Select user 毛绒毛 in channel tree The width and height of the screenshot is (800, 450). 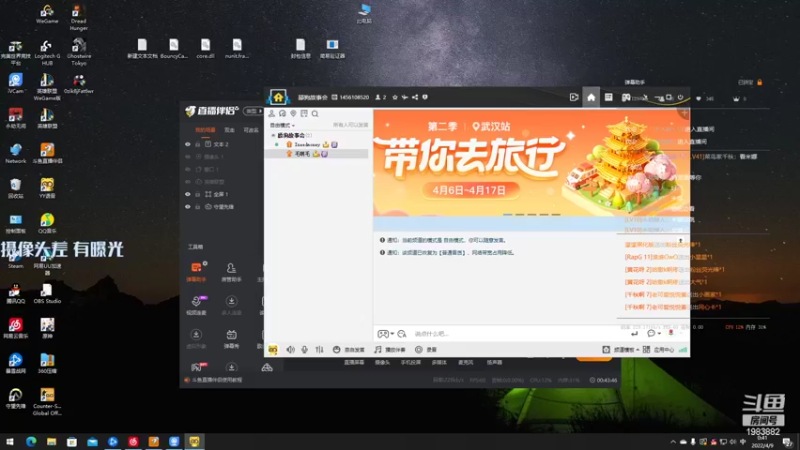(x=316, y=154)
